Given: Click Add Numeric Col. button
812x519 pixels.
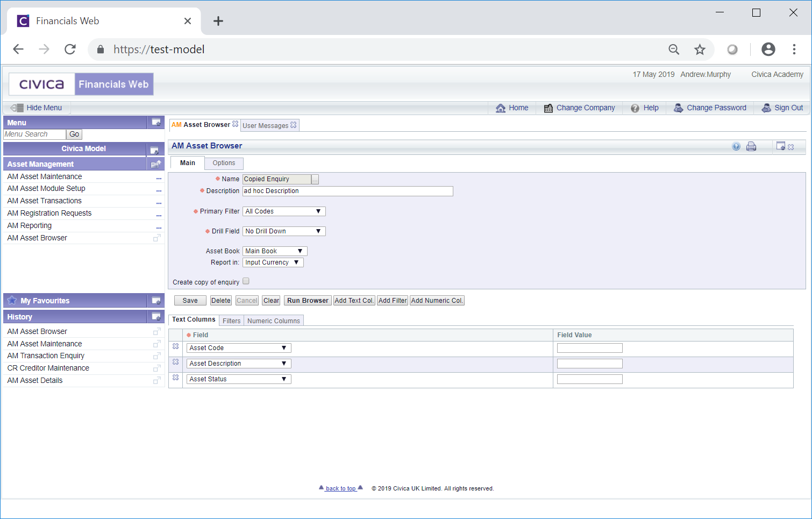Looking at the screenshot, I should click(x=437, y=301).
